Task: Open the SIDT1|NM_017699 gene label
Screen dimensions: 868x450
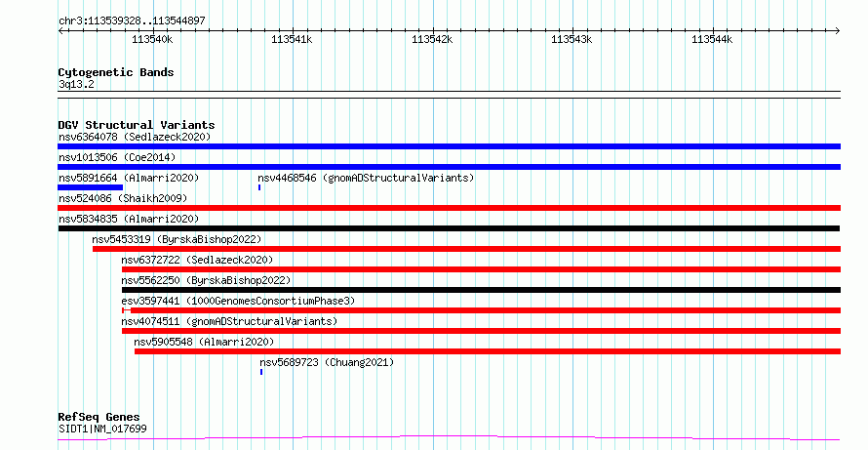Action: (x=102, y=429)
